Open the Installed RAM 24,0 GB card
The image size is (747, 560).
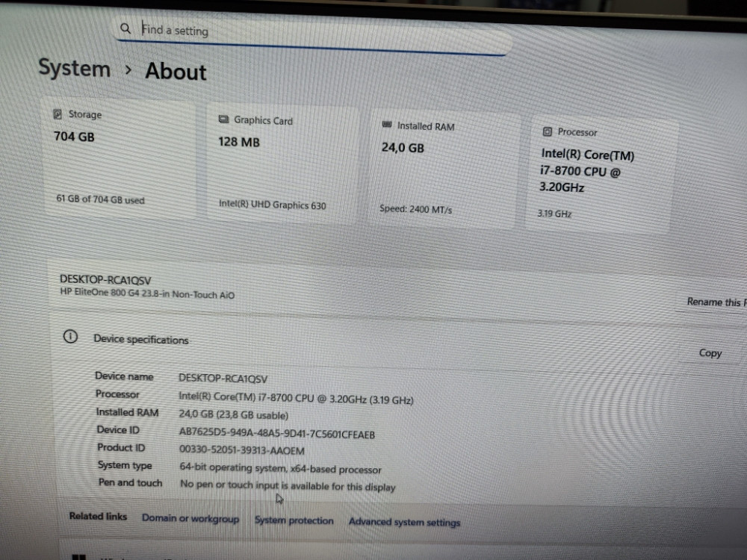444,169
